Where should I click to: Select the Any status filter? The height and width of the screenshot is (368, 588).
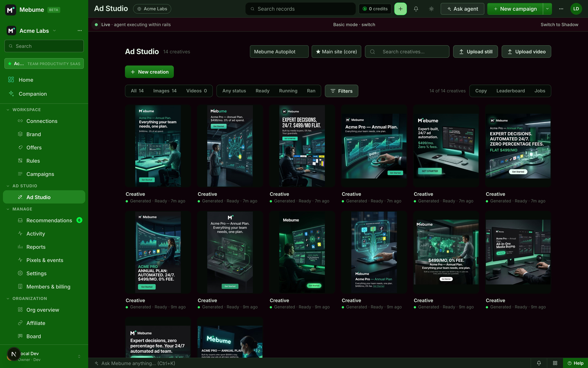pos(234,91)
